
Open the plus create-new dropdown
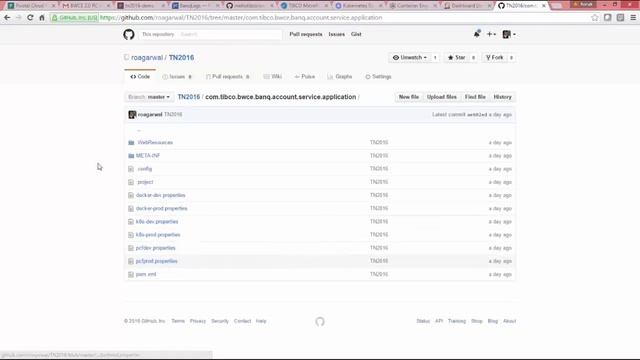click(x=491, y=34)
